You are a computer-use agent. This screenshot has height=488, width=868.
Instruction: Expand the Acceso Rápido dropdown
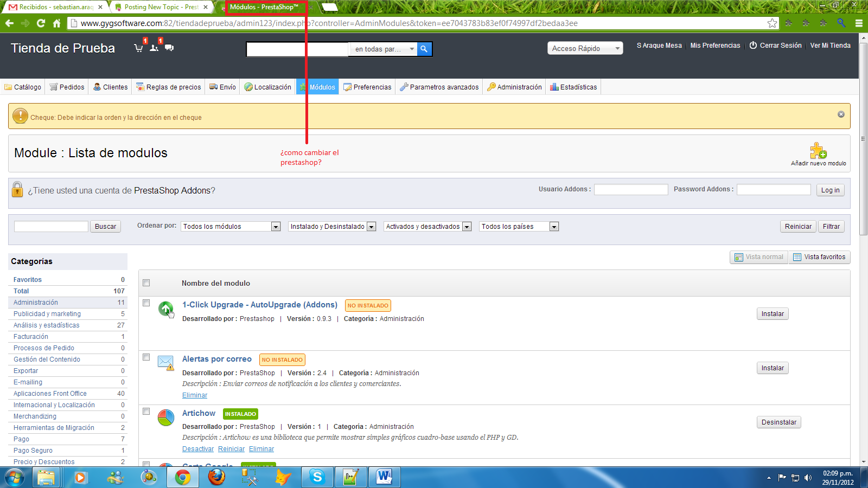click(x=585, y=48)
